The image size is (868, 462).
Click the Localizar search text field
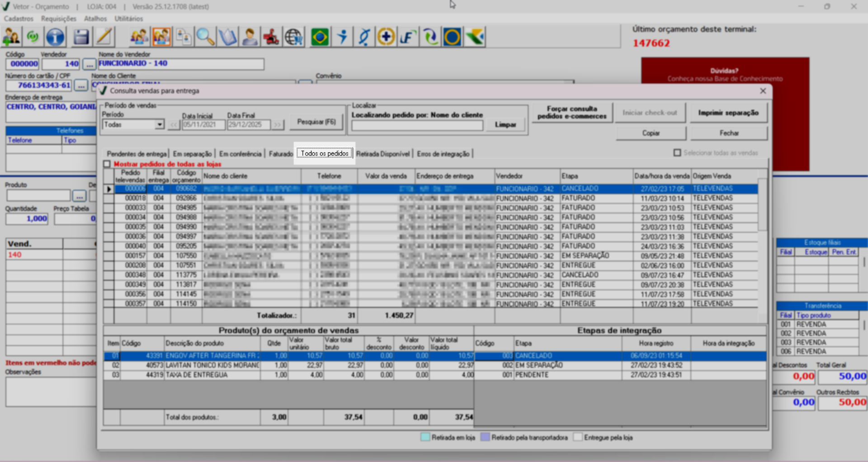click(x=417, y=125)
